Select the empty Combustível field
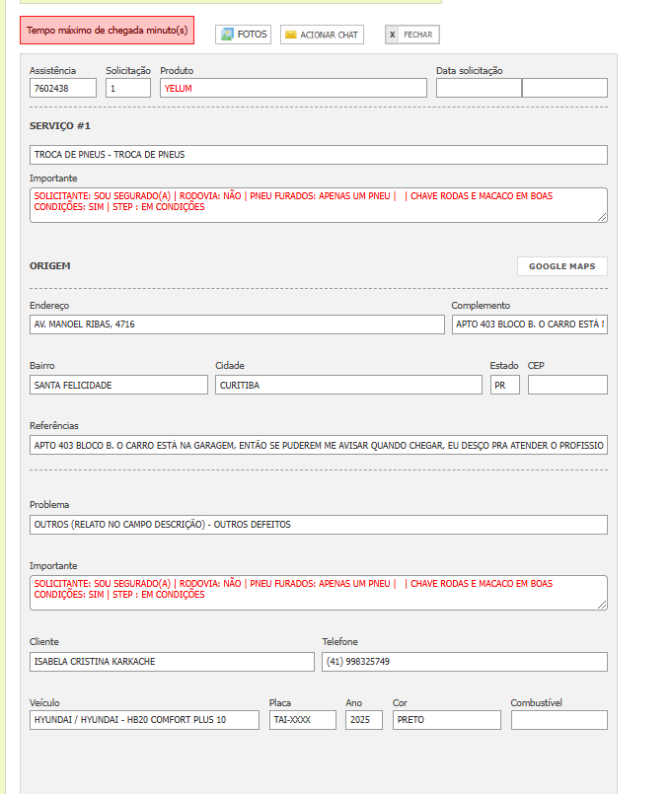672x794 pixels. pyautogui.click(x=559, y=720)
